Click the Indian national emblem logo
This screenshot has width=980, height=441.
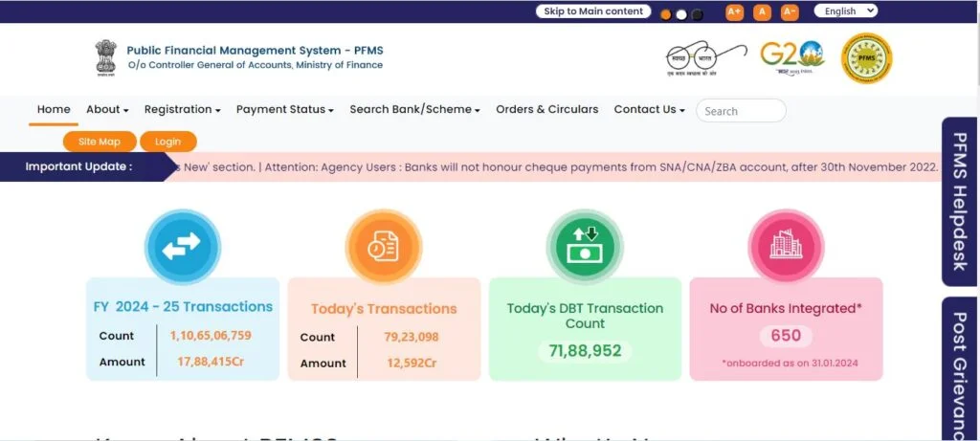[105, 57]
